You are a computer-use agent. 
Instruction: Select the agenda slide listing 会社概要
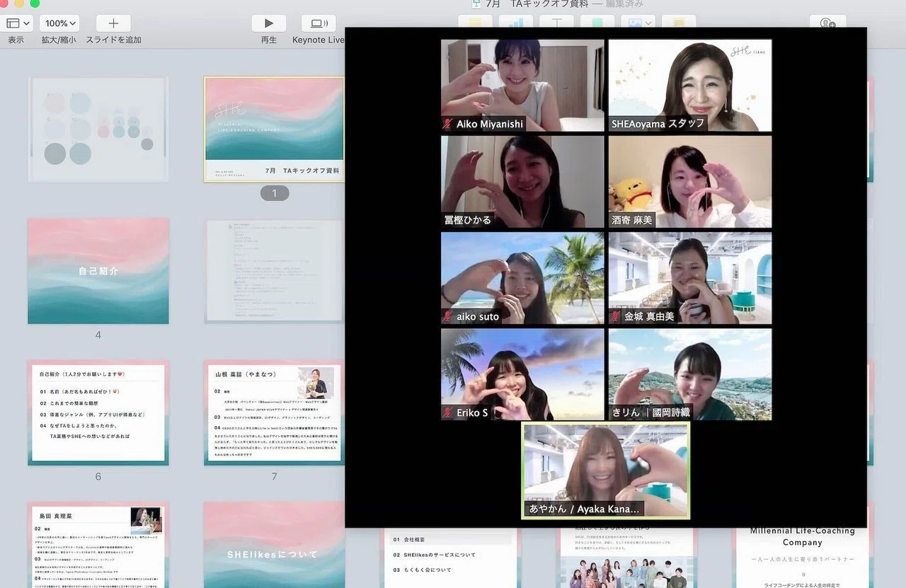pyautogui.click(x=450, y=558)
